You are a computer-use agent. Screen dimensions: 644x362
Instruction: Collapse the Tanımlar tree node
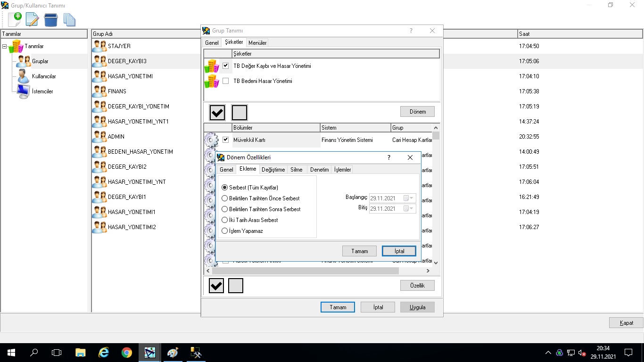tap(5, 46)
